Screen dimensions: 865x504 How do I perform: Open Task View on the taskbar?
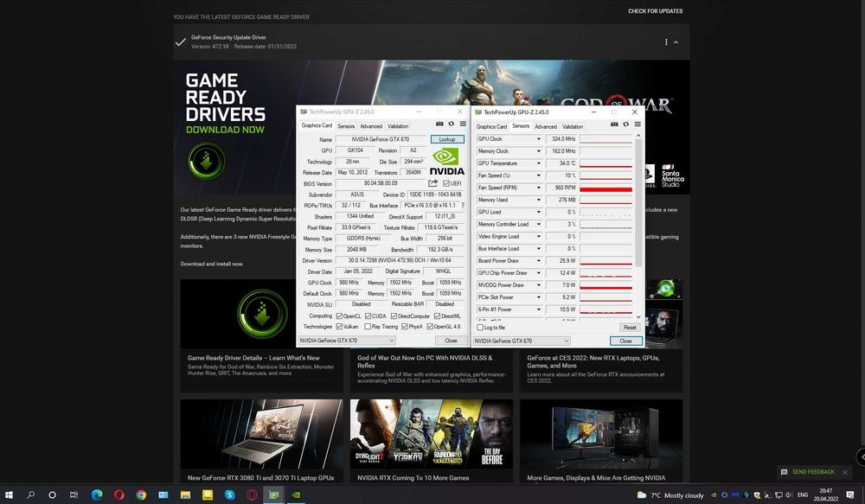point(74,494)
